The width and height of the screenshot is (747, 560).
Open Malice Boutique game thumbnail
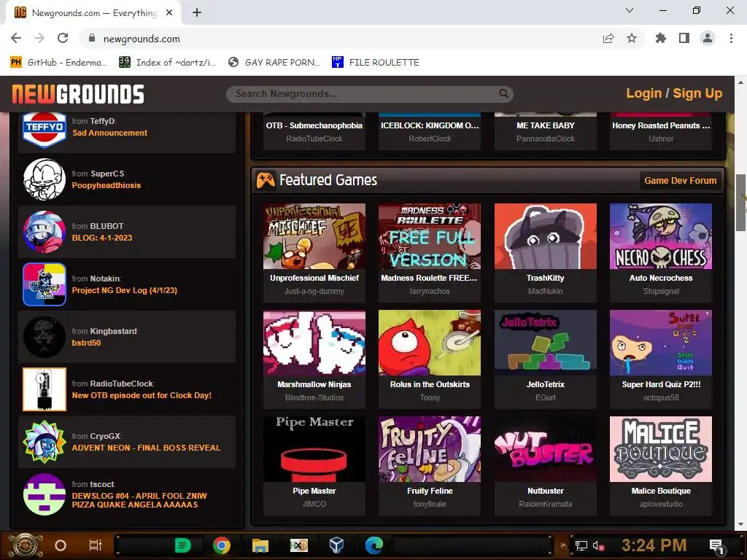661,449
